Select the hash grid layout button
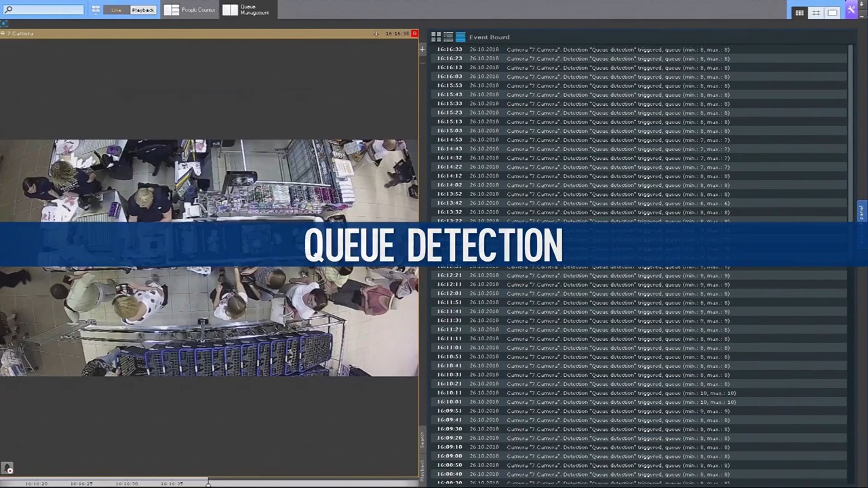The image size is (868, 488). [x=816, y=12]
